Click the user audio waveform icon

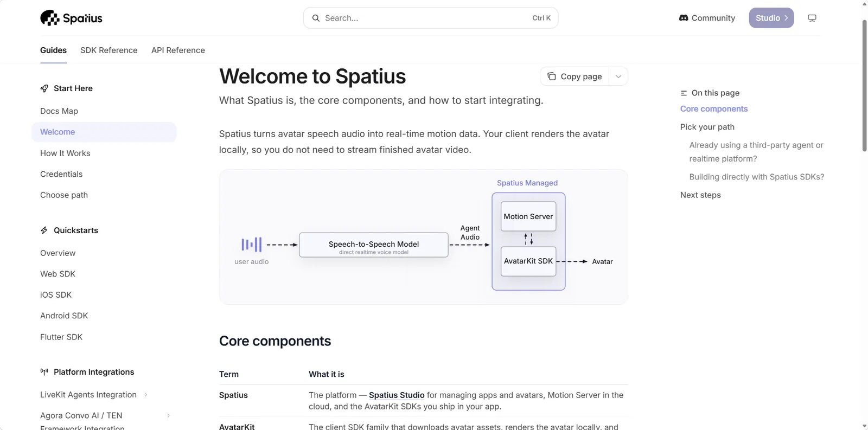[x=252, y=245]
